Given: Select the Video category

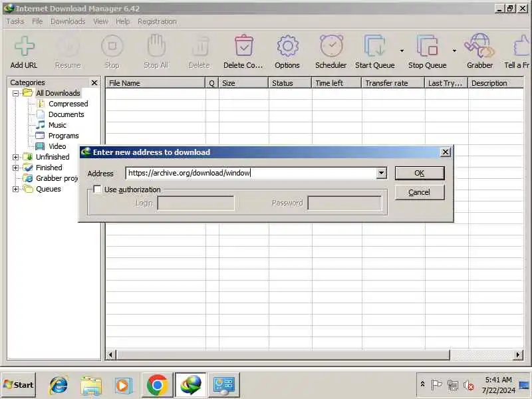Looking at the screenshot, I should pos(57,146).
